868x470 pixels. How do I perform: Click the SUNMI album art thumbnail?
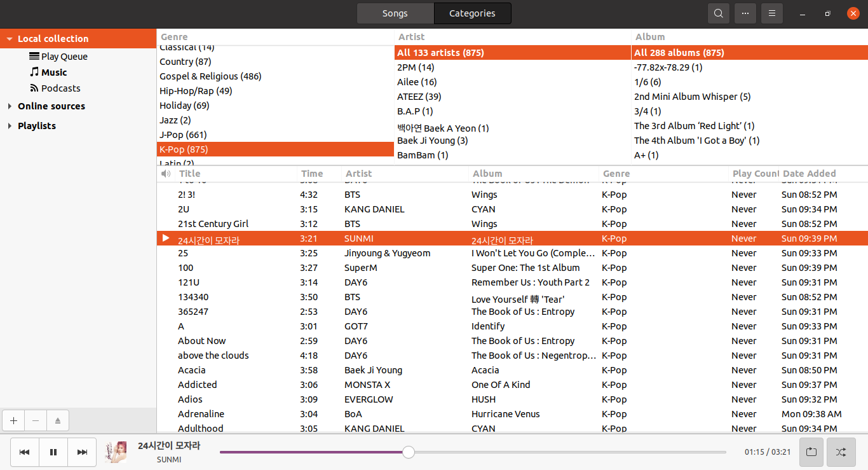[x=116, y=452]
